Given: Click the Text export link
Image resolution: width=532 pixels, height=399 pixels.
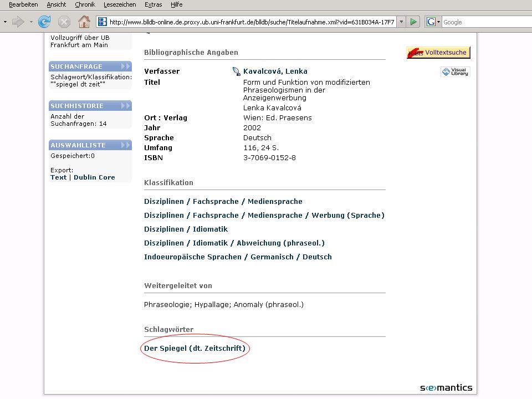Looking at the screenshot, I should coord(58,177).
